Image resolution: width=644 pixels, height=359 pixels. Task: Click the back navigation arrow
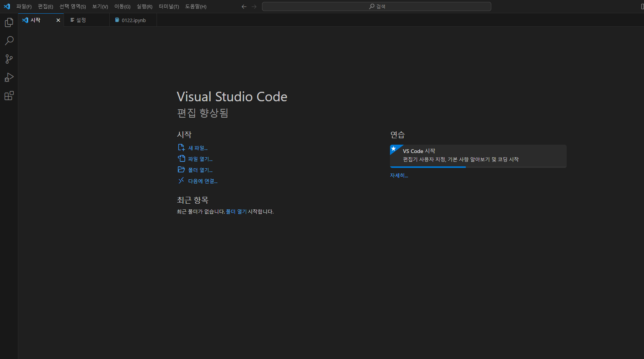pos(244,6)
